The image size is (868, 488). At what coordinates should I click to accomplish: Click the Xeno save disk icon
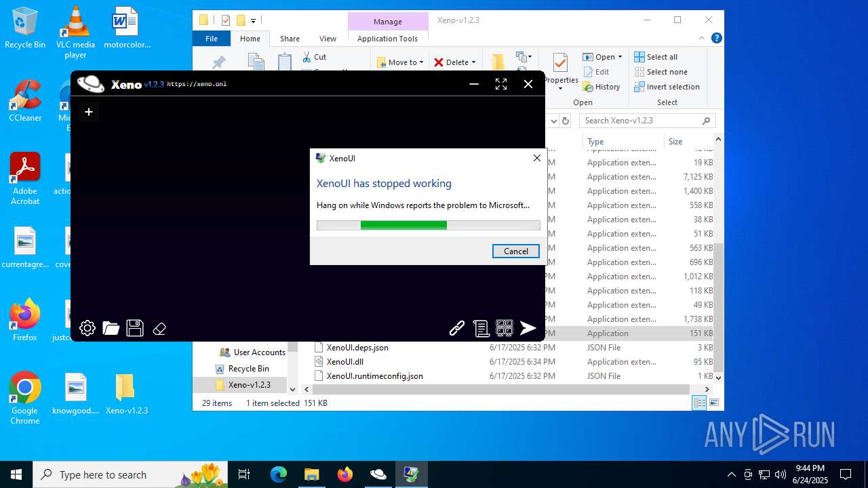[135, 328]
